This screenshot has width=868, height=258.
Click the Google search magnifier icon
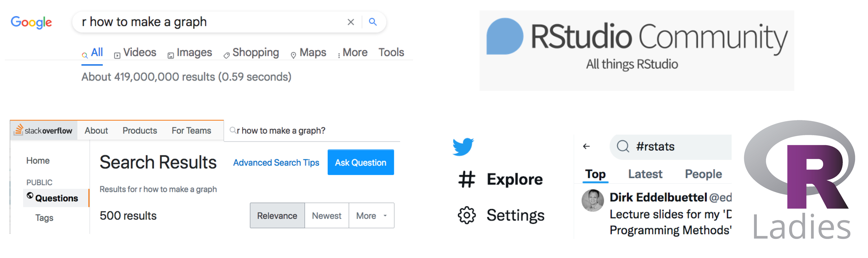[x=372, y=22]
